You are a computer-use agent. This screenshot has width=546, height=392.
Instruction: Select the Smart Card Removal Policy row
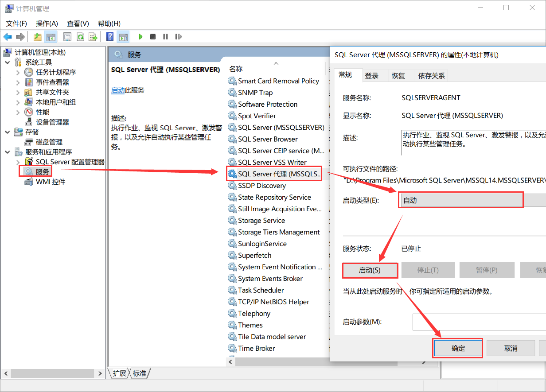click(x=278, y=81)
